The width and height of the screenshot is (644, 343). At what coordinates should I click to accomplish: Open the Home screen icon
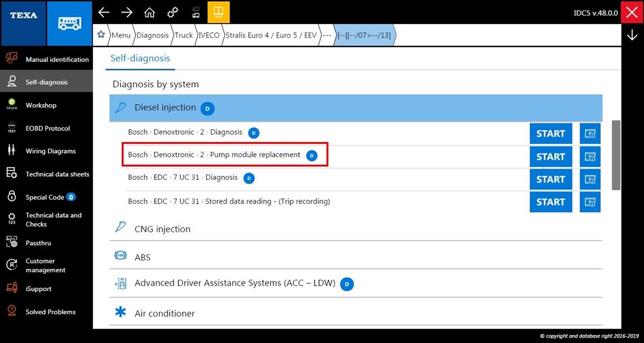coord(150,12)
